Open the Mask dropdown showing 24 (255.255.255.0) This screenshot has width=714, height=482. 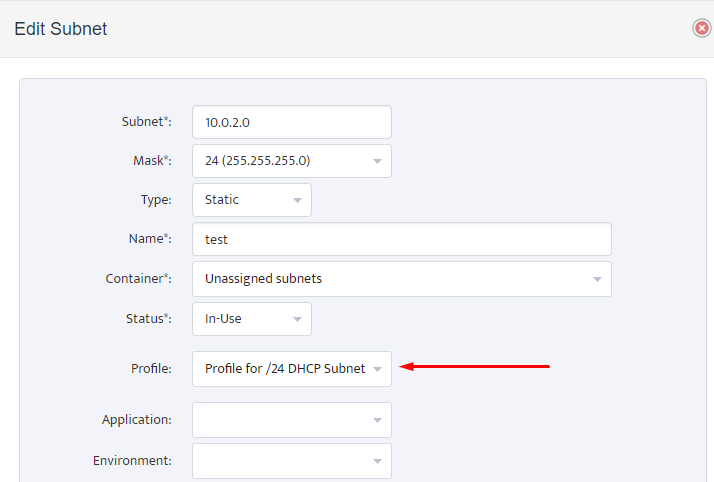tap(292, 161)
